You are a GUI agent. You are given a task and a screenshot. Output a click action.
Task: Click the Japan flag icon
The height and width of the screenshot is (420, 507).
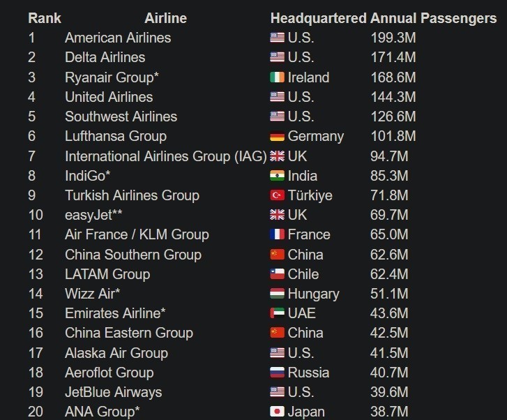tap(277, 412)
